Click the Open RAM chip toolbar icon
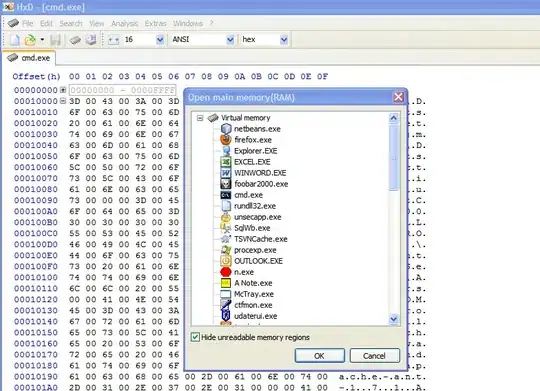Screen dimensions: 540x391 click(75, 40)
